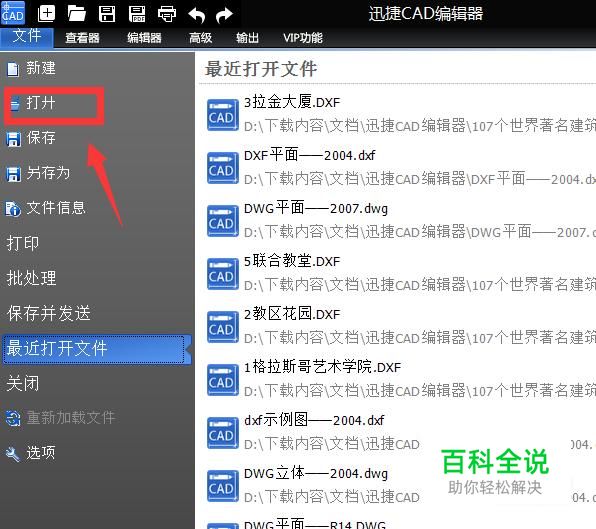
Task: Click the CAD icon beside DXF平面——2004.dxf
Action: 222,168
